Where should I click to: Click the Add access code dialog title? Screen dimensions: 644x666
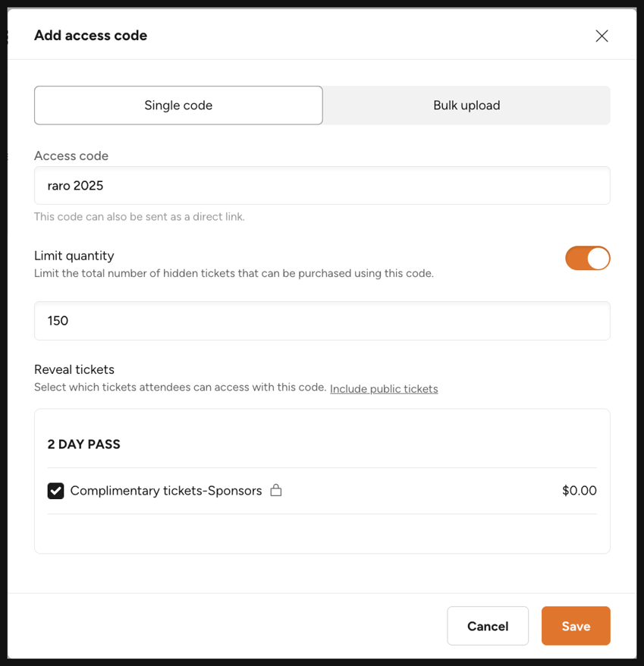91,35
